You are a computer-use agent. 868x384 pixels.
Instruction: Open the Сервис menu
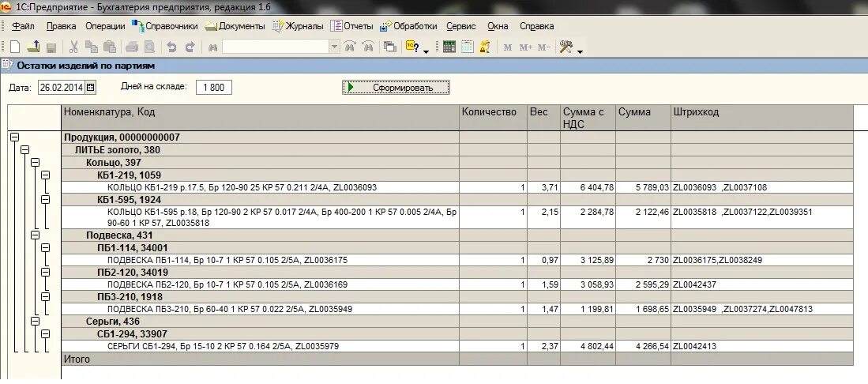click(x=460, y=26)
